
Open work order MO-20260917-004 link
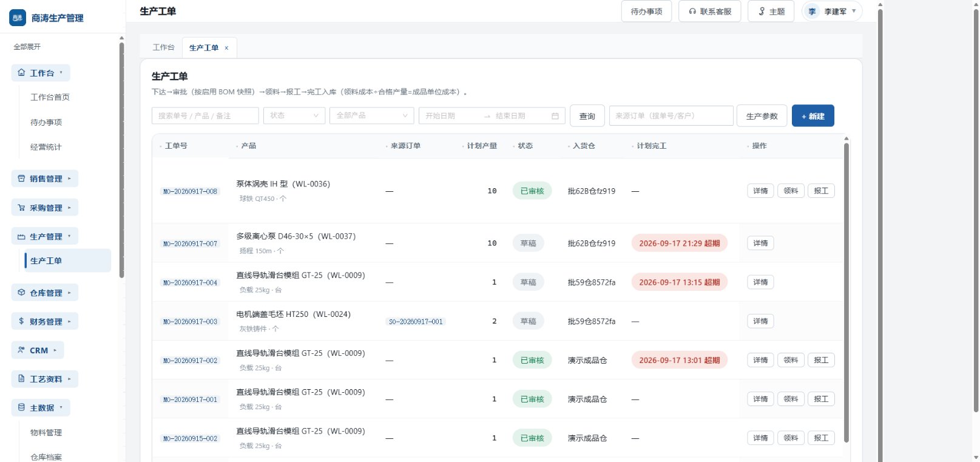[x=190, y=283]
